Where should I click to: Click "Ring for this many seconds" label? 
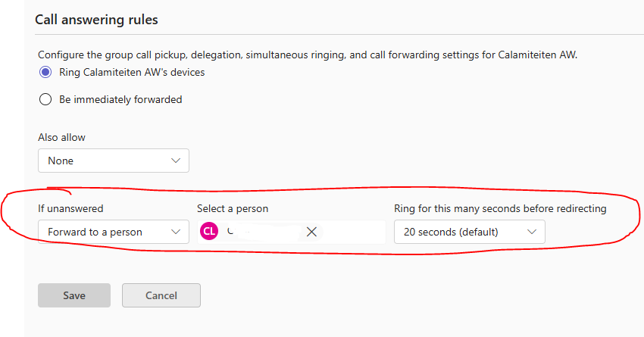[x=500, y=208]
